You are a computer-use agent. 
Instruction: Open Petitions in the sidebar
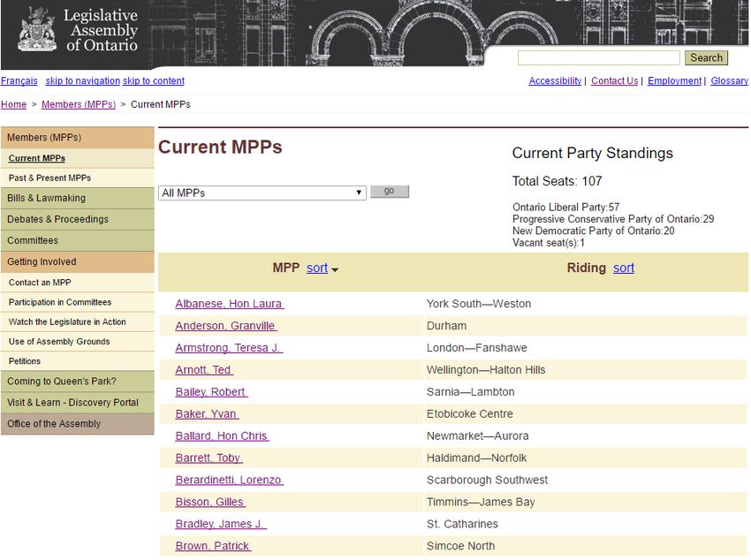[x=78, y=361]
